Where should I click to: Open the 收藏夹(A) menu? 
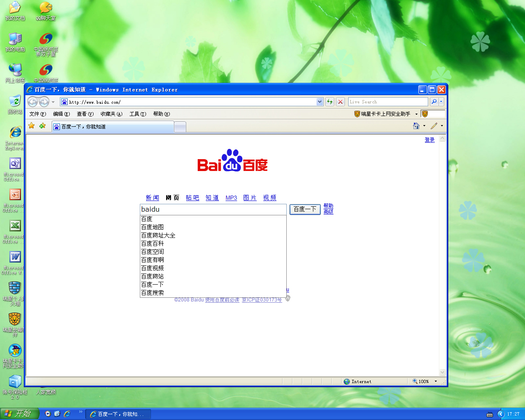pos(112,114)
